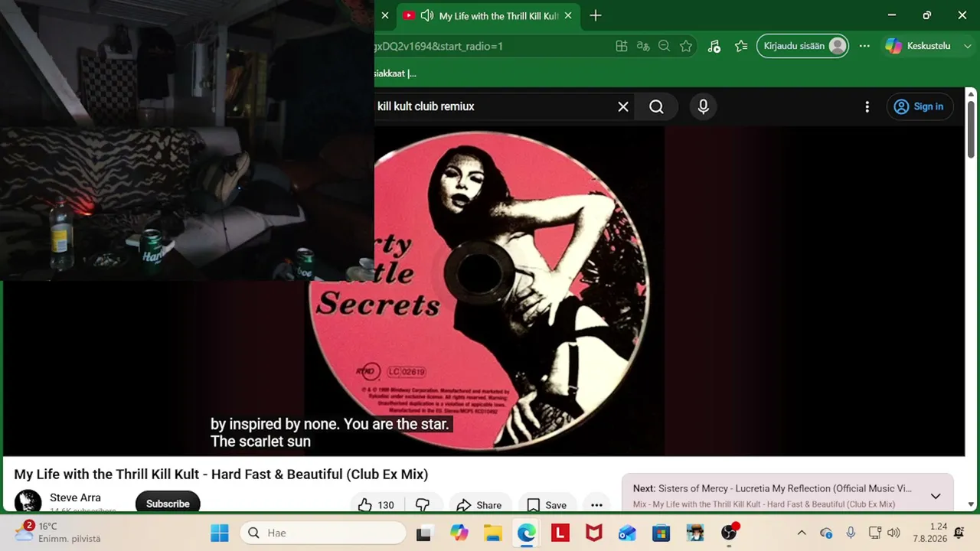This screenshot has width=980, height=551.
Task: Click the video player to pause
Action: coord(484,291)
